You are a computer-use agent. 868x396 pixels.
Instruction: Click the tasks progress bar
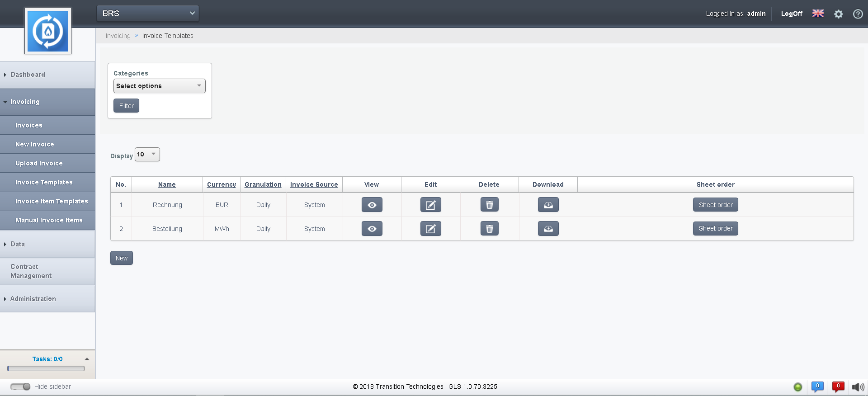(46, 368)
